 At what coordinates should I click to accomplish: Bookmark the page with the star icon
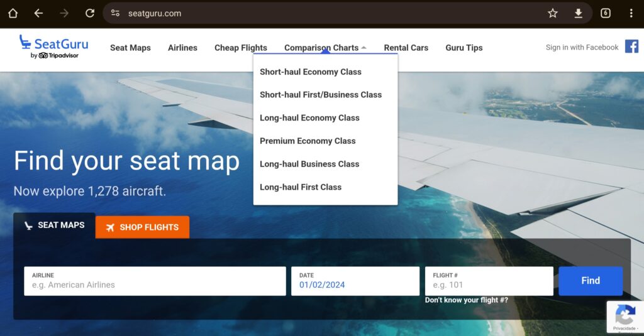click(553, 13)
